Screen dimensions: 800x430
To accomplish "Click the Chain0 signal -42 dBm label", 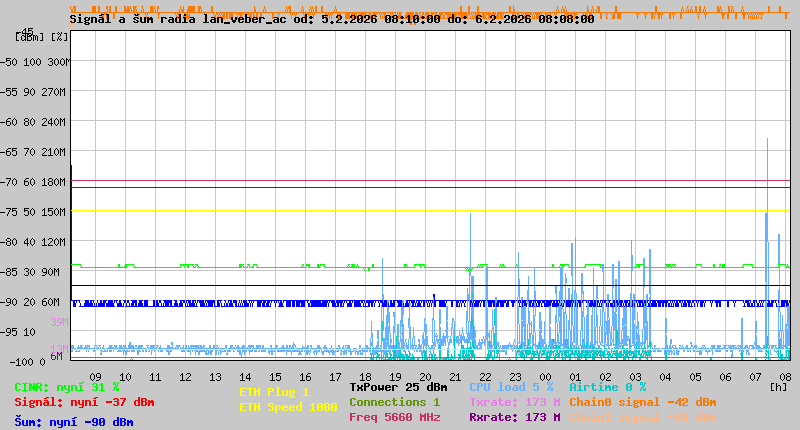I will [642, 402].
